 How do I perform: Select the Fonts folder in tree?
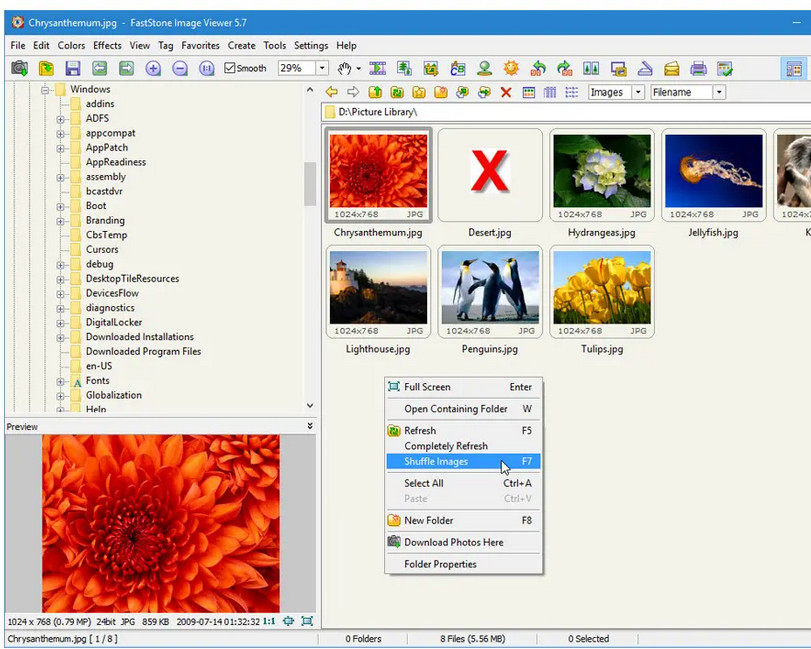tap(98, 381)
